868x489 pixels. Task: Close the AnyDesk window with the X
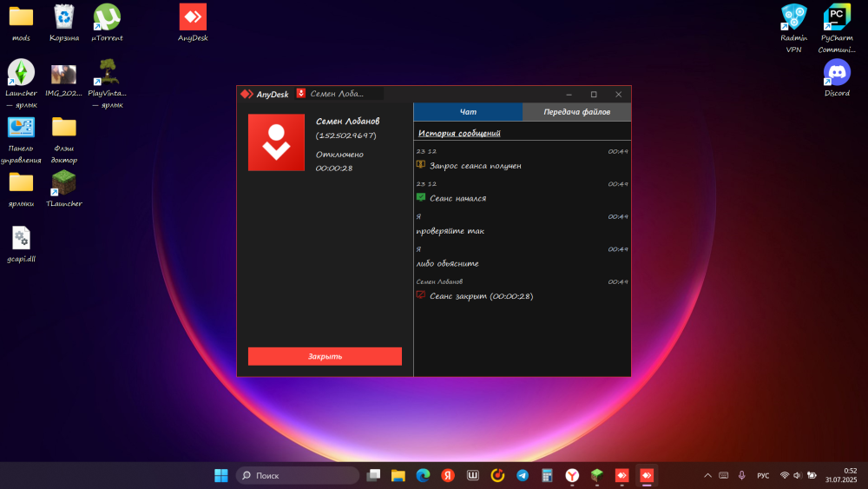pyautogui.click(x=618, y=94)
